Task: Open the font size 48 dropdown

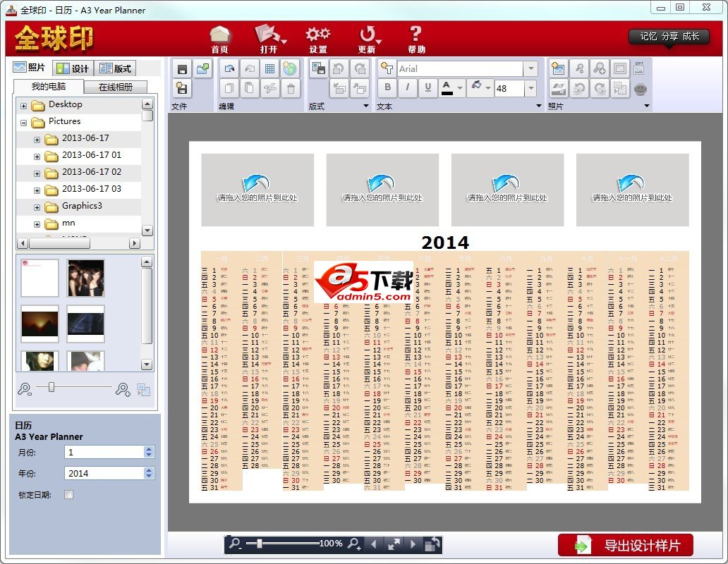Action: click(x=530, y=88)
